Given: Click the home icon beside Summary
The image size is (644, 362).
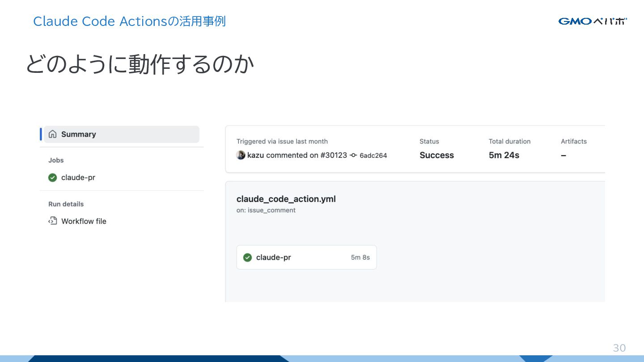Looking at the screenshot, I should point(53,134).
